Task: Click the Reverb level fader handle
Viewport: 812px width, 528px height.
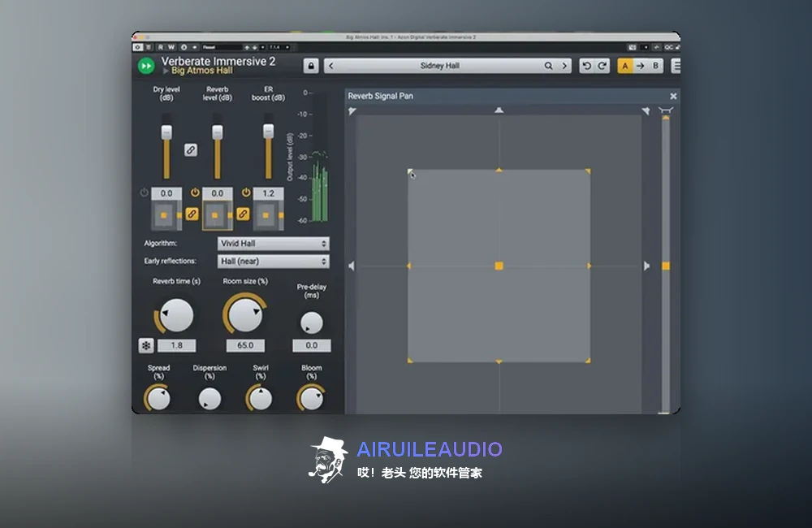Action: [x=218, y=132]
